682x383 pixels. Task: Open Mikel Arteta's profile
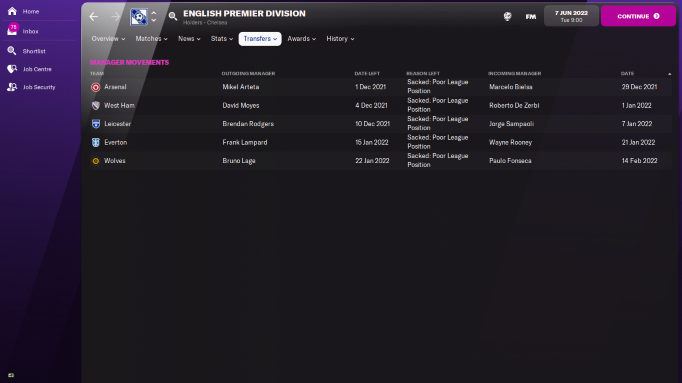241,87
